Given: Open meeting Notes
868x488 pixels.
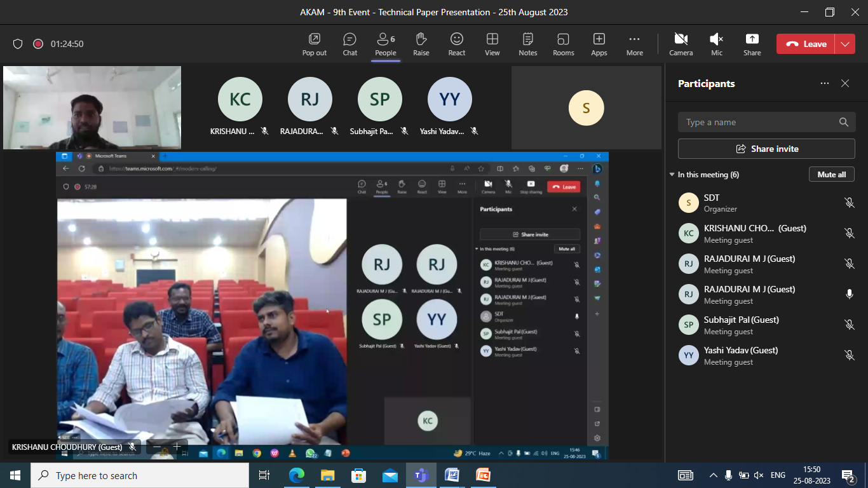Looking at the screenshot, I should [527, 44].
